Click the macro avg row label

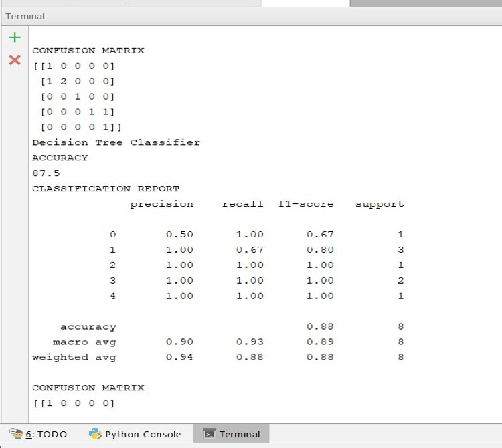(84, 342)
